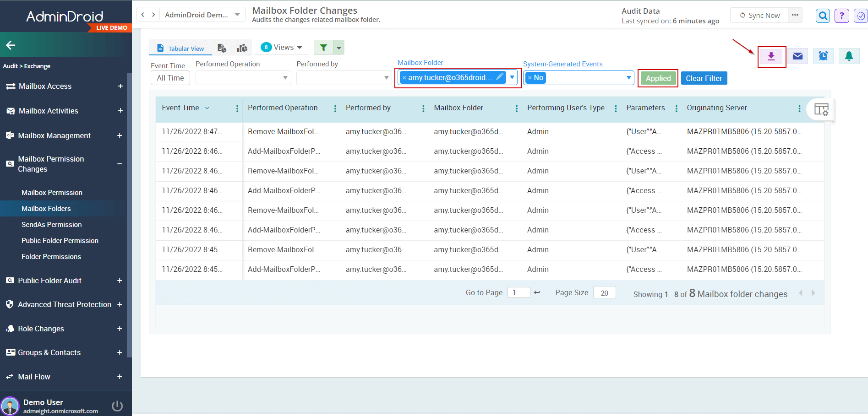Switch to the graphical chart view icon
This screenshot has width=868, height=416.
pos(242,47)
